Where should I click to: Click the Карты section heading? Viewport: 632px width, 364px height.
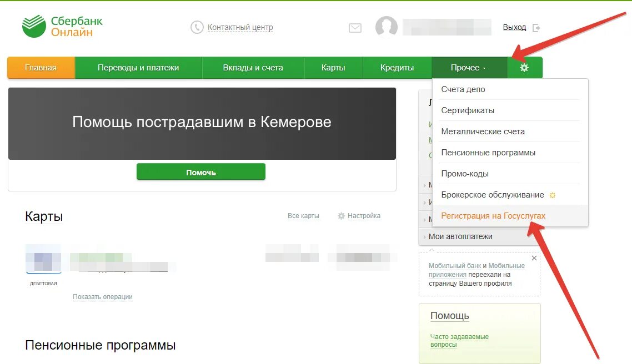44,216
